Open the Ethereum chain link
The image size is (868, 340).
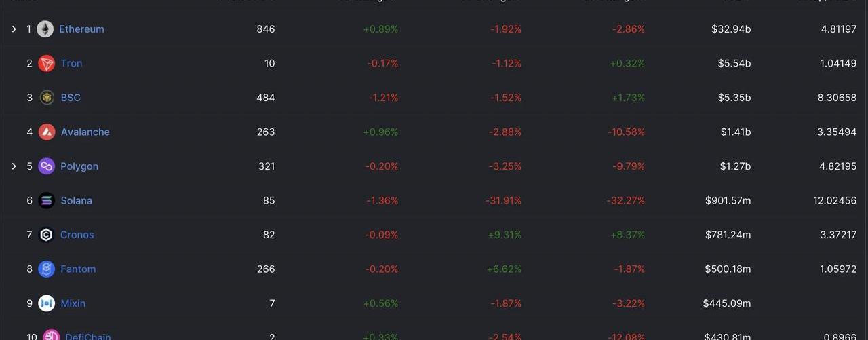tap(81, 29)
